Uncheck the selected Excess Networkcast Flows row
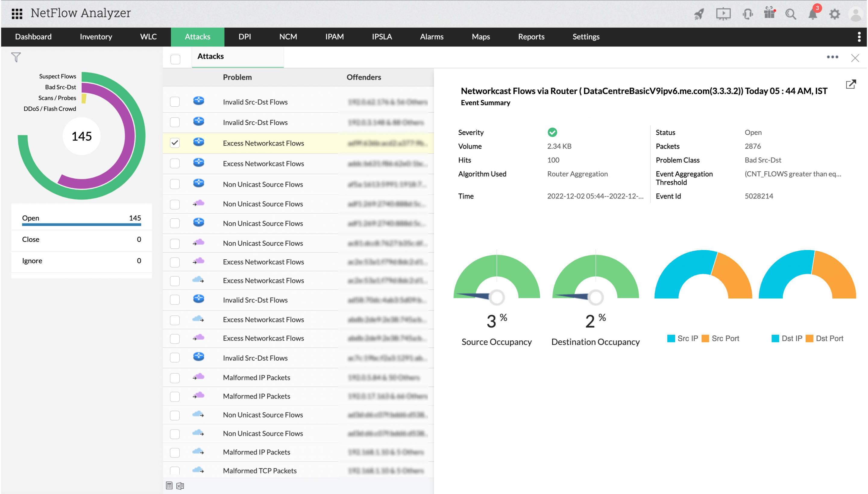This screenshot has height=494, width=868. coord(175,143)
